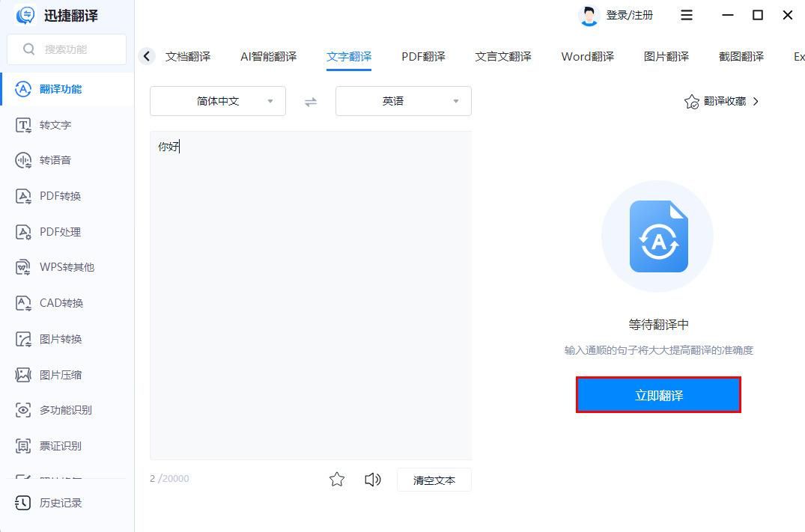
Task: Click the PDF转换 sidebar icon
Action: 23,196
